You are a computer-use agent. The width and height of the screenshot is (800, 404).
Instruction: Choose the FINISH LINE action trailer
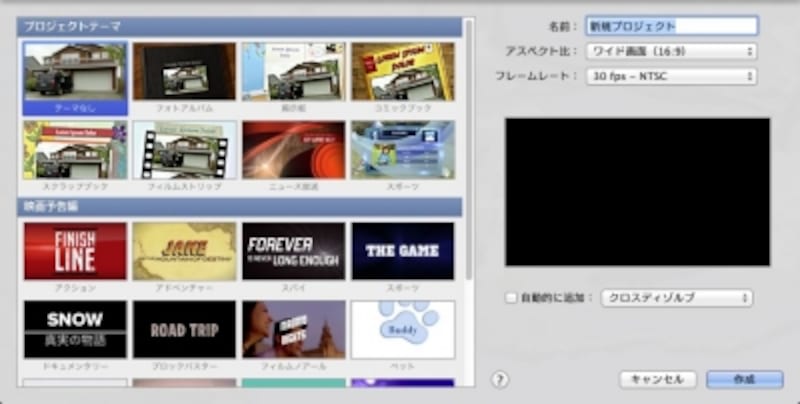(75, 251)
